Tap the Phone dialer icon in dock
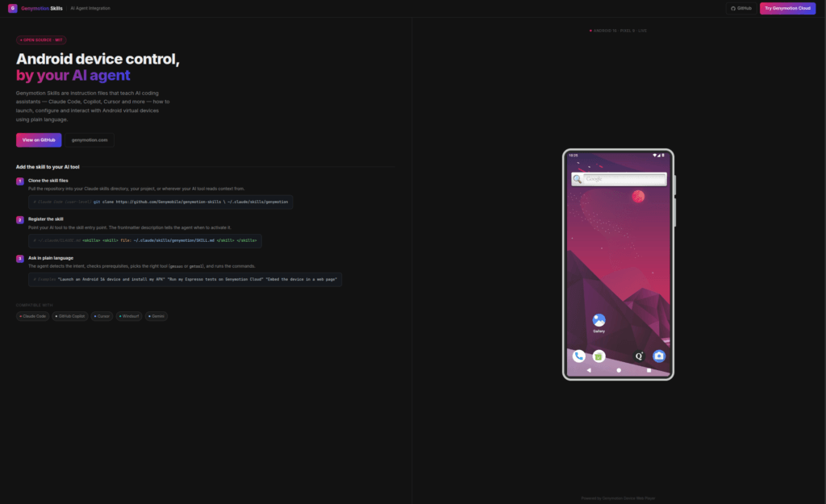Viewport: 826px width, 504px height. [578, 356]
